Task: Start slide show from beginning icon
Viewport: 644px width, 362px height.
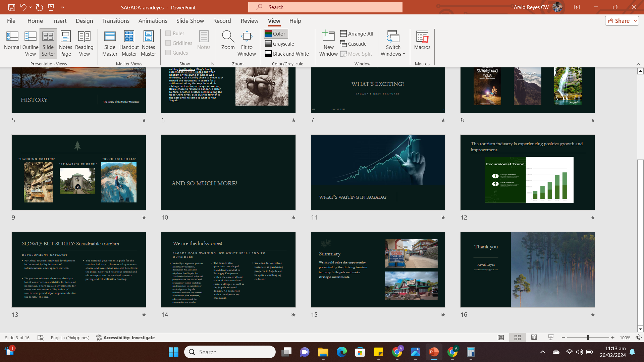Action: pyautogui.click(x=51, y=7)
